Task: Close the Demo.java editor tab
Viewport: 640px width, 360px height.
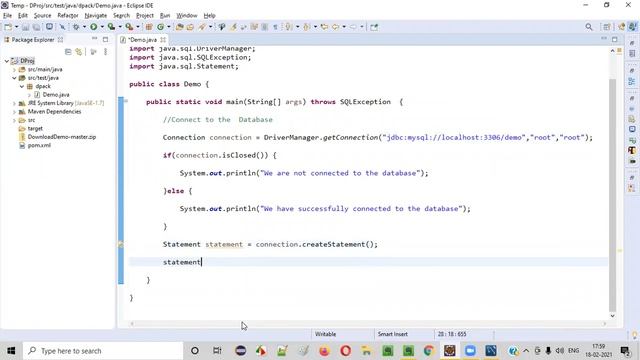Action: click(x=163, y=40)
